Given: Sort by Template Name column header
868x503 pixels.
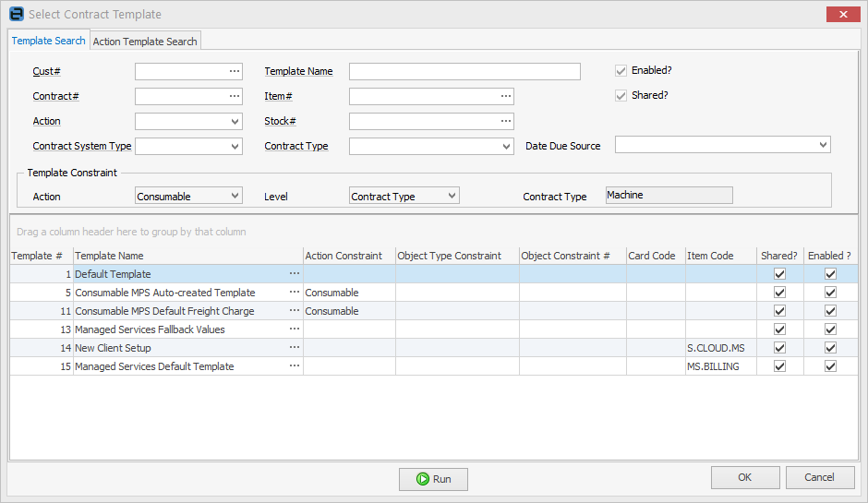Looking at the screenshot, I should (x=188, y=256).
